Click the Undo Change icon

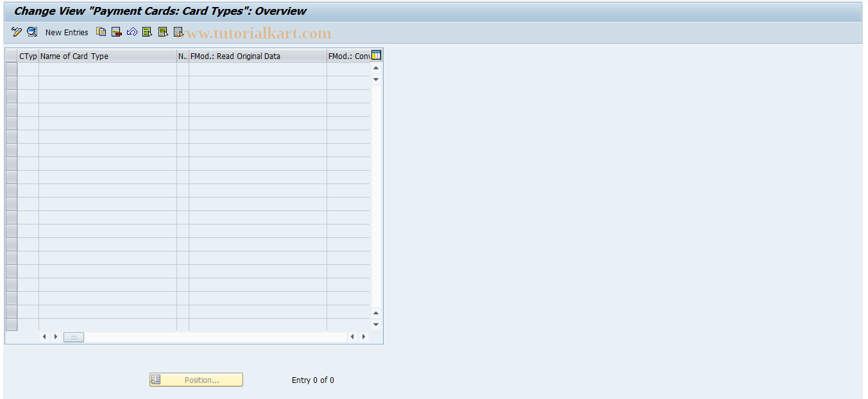[x=132, y=32]
